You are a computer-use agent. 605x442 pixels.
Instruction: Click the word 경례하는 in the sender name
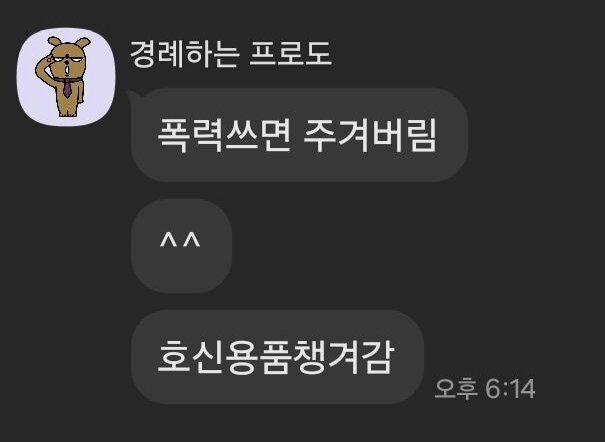pyautogui.click(x=185, y=54)
